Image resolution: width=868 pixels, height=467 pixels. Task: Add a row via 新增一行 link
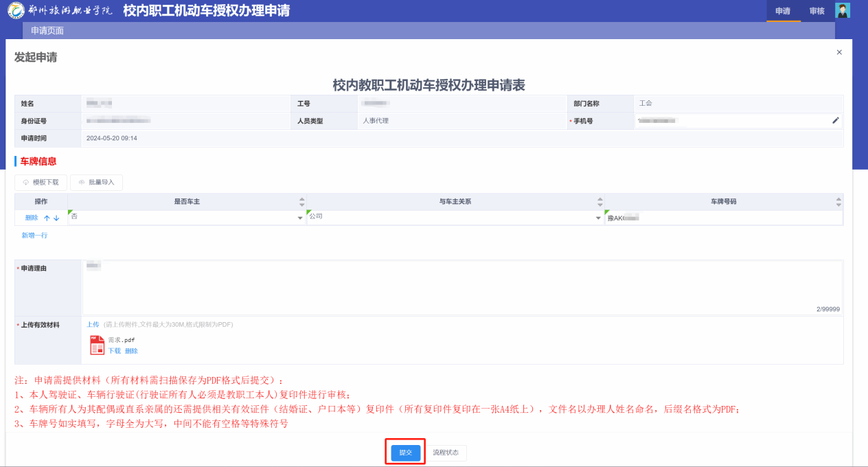coord(34,236)
